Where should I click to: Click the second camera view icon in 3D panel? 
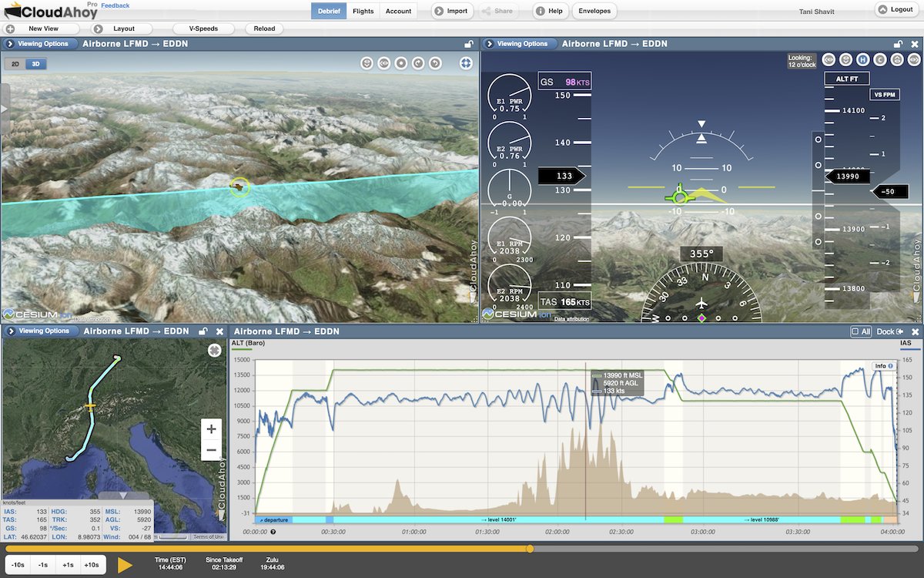point(383,63)
